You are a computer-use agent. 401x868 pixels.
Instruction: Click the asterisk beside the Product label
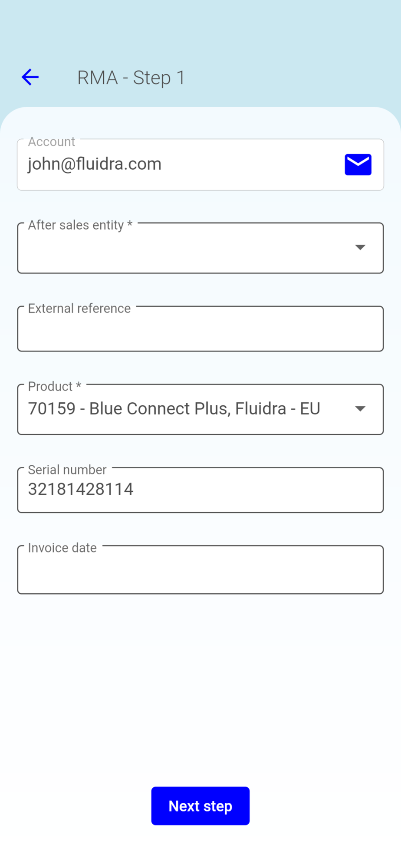point(79,385)
